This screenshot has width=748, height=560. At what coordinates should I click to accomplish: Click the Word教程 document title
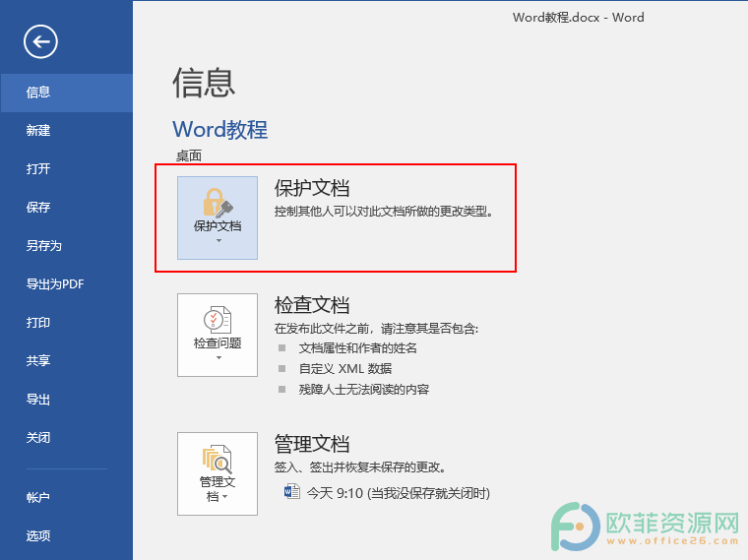pos(219,129)
